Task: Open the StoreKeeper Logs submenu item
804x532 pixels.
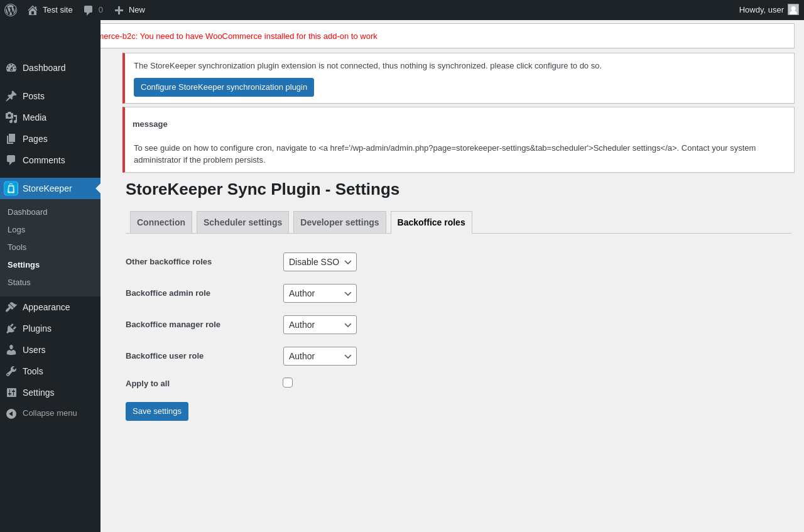Action: pos(16,230)
